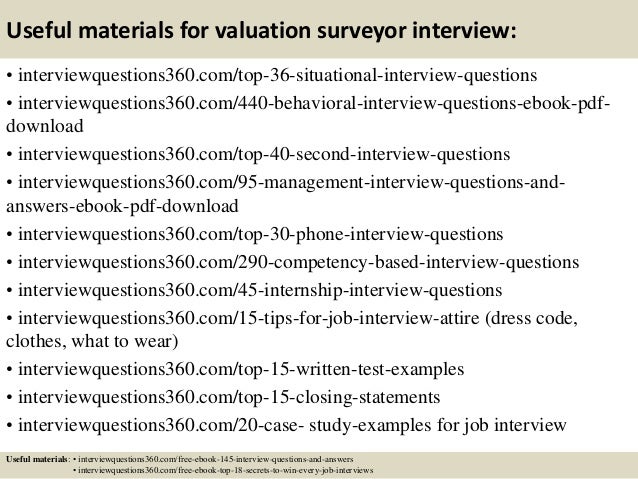Open the 20-case-study-examples link

tap(225, 425)
